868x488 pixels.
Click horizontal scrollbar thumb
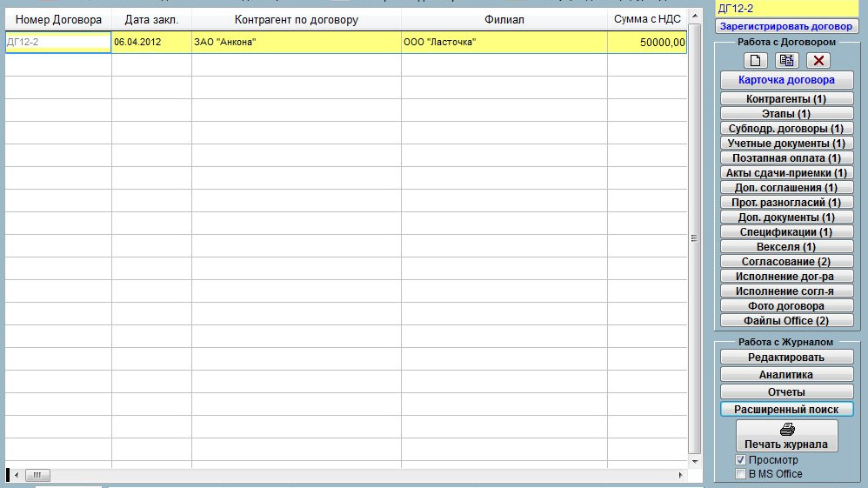tap(37, 475)
